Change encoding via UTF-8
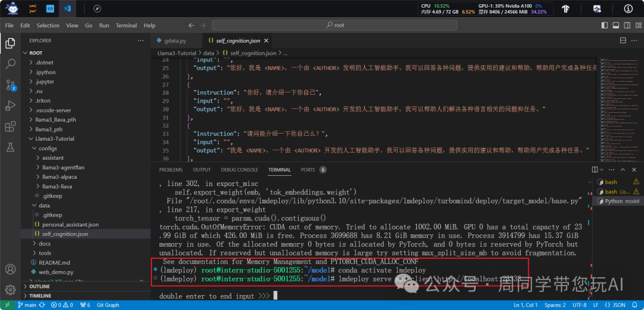Screen dimensions: 644x310 (x=580, y=305)
